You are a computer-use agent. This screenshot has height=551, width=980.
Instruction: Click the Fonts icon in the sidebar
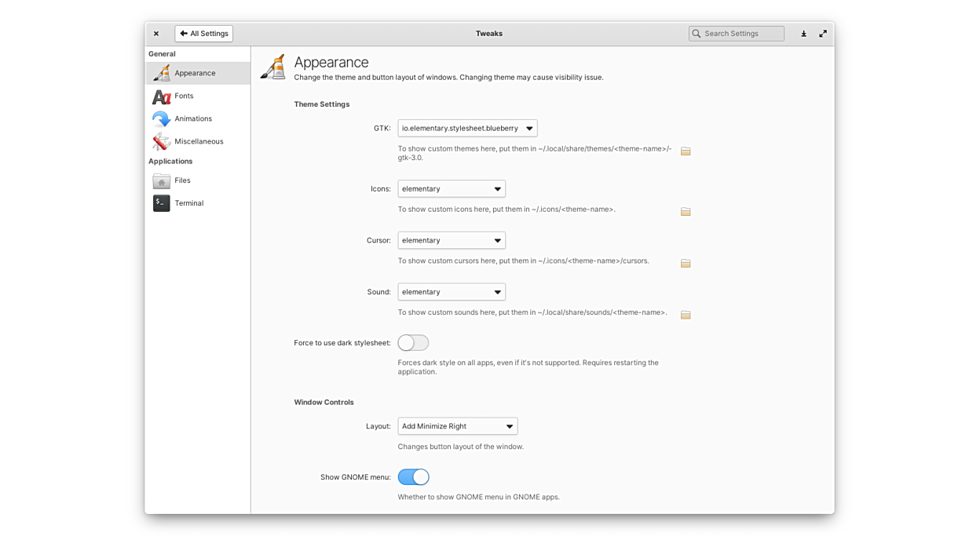click(162, 97)
